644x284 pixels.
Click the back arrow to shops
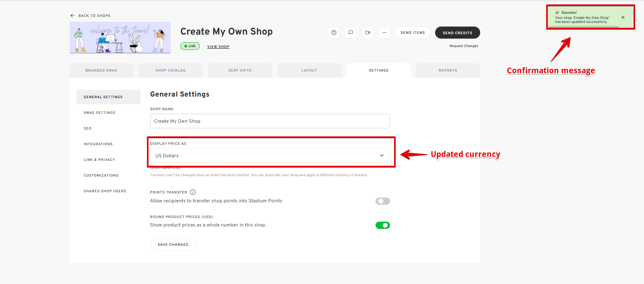[72, 16]
